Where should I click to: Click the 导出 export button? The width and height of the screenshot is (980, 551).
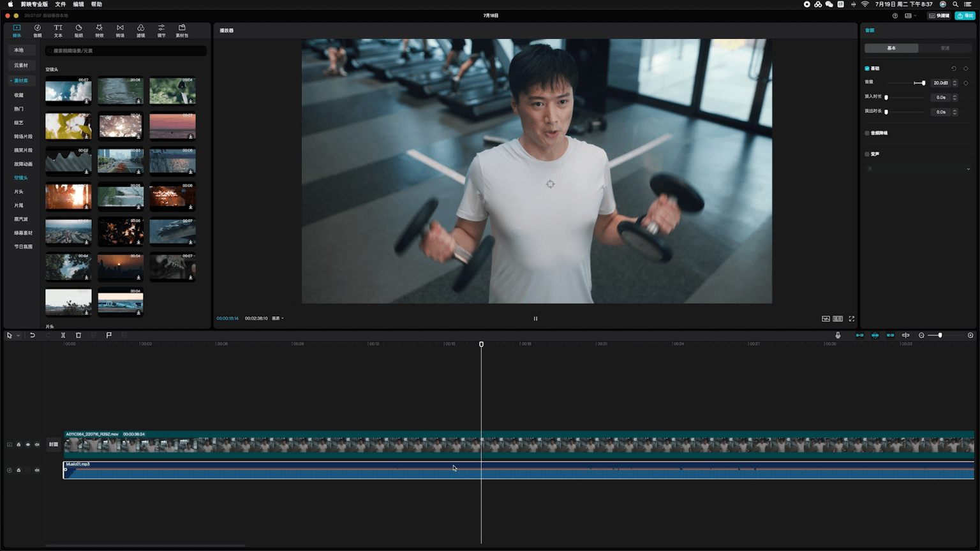(965, 16)
